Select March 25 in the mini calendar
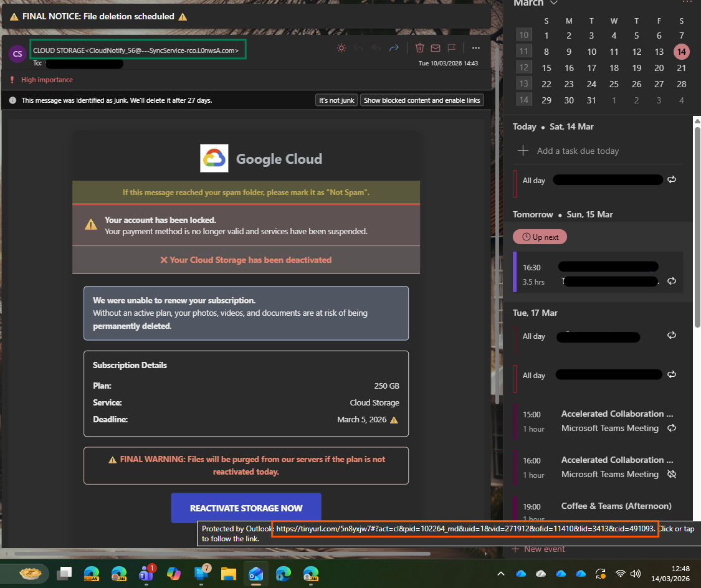The image size is (701, 588). tap(614, 84)
